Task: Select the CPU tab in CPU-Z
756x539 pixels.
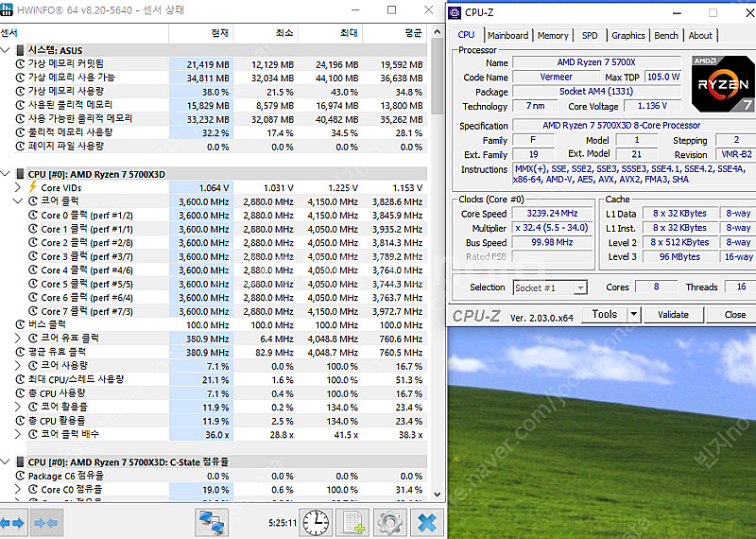Action: (x=466, y=35)
